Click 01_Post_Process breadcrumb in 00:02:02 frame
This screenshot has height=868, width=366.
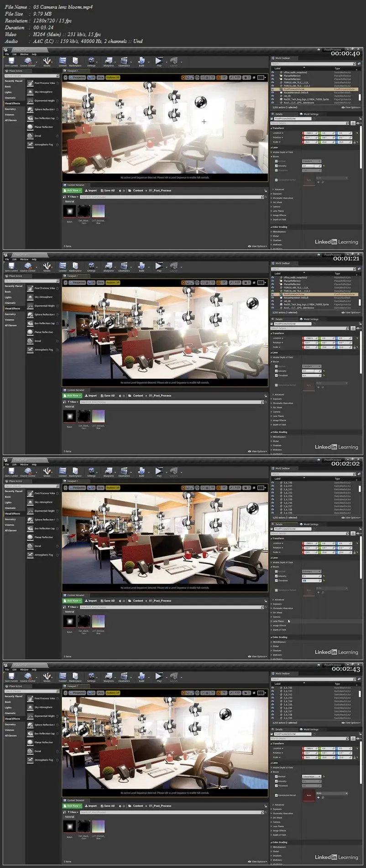160,601
